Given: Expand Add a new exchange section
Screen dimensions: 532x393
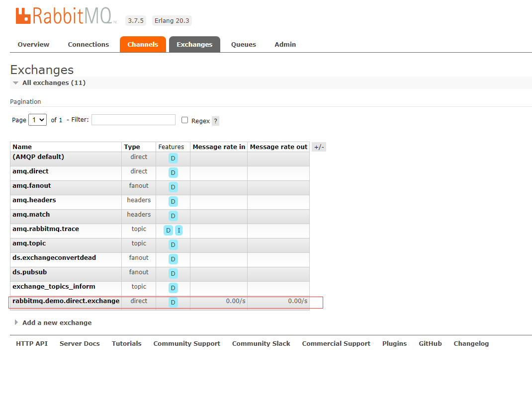Looking at the screenshot, I should (57, 322).
